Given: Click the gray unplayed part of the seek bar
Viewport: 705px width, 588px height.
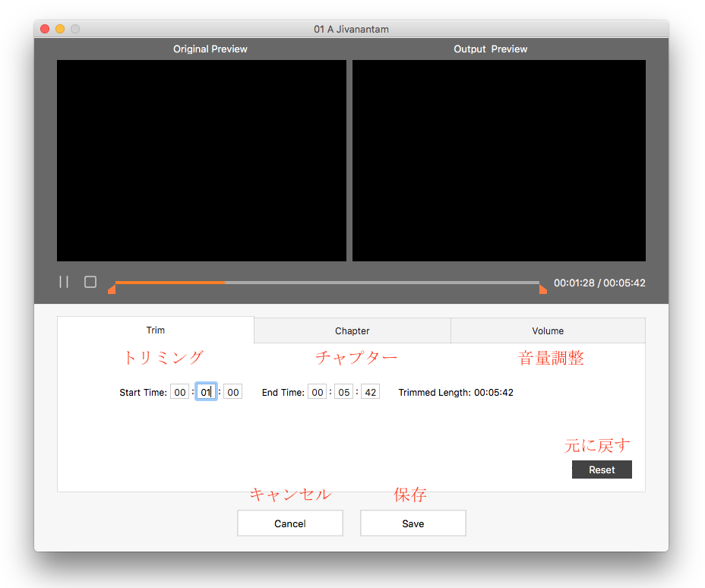Looking at the screenshot, I should (380, 283).
